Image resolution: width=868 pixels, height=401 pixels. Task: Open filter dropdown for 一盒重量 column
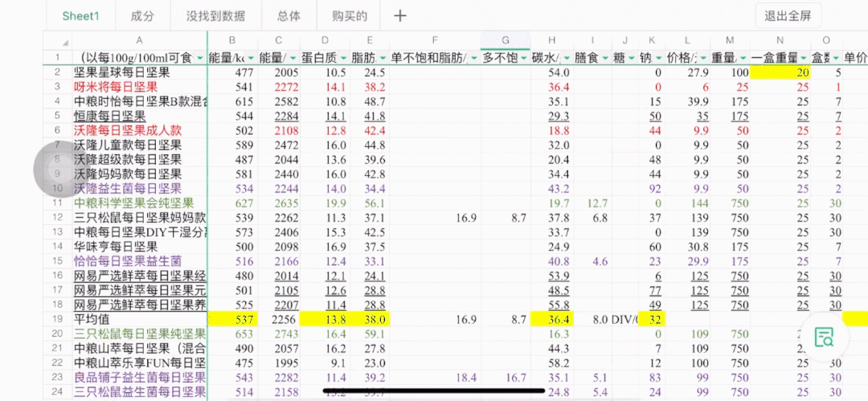[x=803, y=58]
